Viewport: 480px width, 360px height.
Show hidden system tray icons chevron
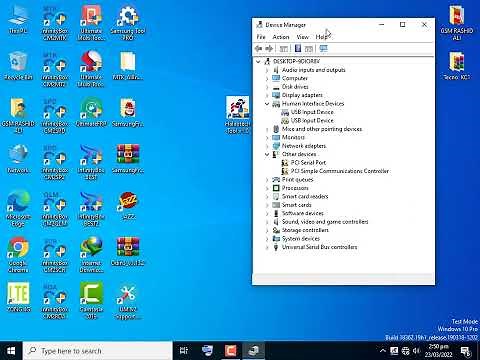coord(383,351)
